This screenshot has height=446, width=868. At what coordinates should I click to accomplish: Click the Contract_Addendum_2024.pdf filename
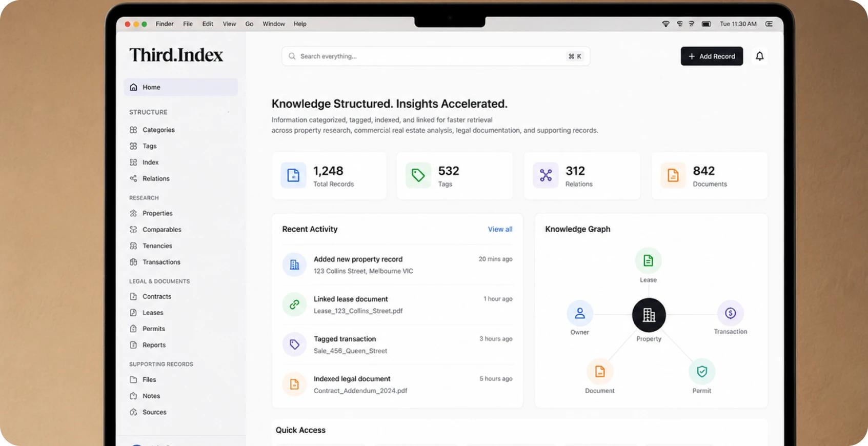point(360,391)
